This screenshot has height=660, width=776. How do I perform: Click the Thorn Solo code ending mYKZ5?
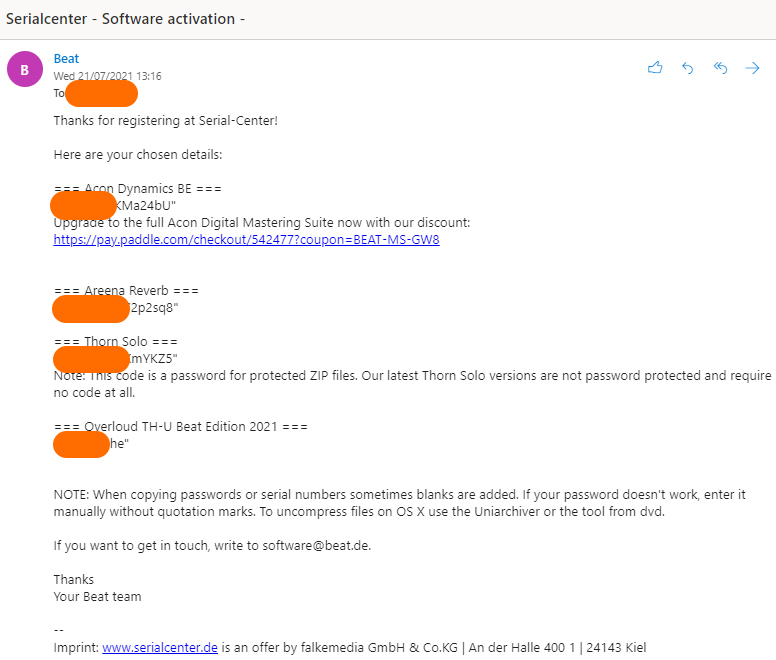pyautogui.click(x=152, y=359)
